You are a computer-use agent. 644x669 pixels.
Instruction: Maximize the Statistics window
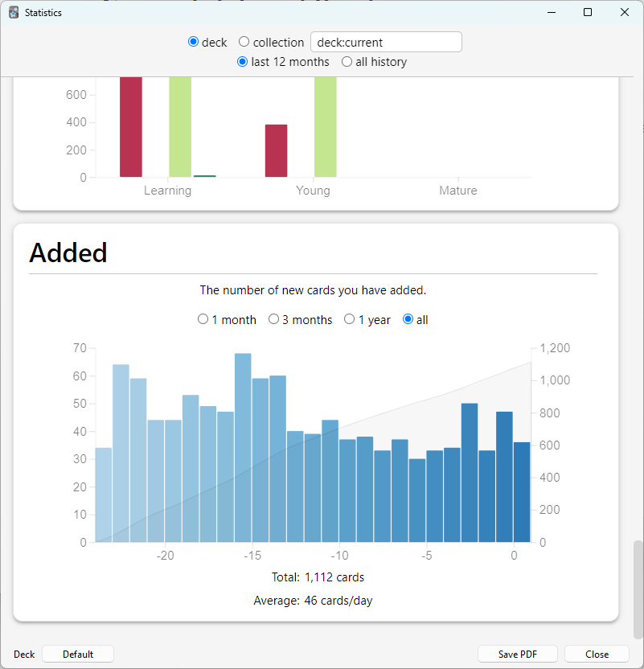pyautogui.click(x=588, y=12)
